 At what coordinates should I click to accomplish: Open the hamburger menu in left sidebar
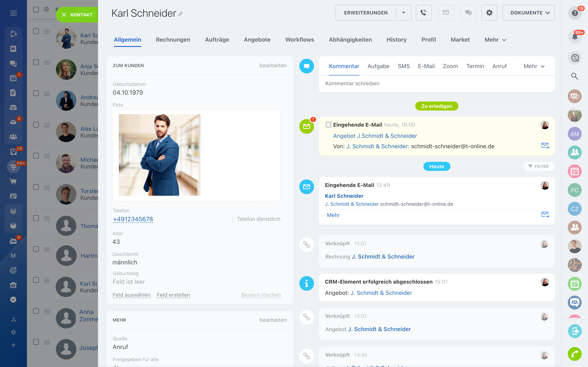(13, 13)
